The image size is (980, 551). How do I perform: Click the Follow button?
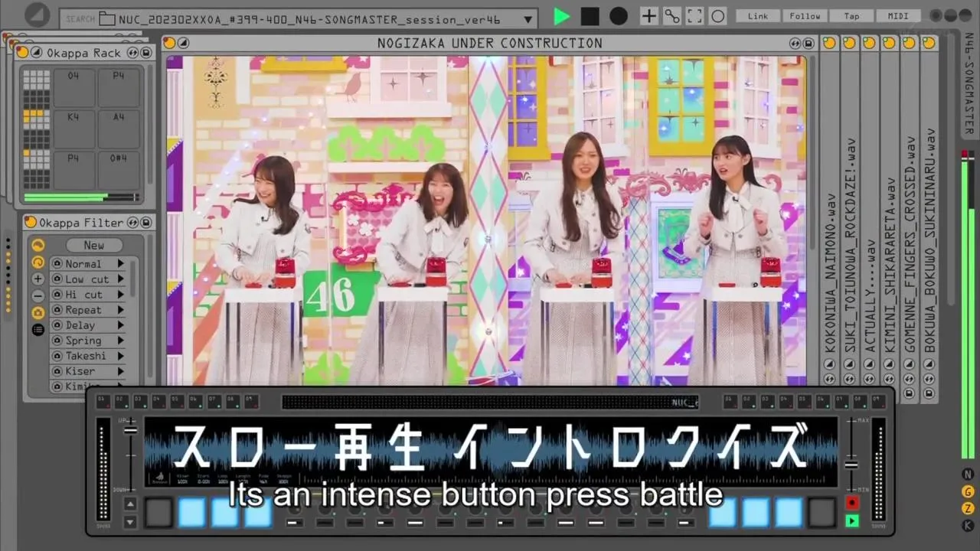click(x=805, y=16)
